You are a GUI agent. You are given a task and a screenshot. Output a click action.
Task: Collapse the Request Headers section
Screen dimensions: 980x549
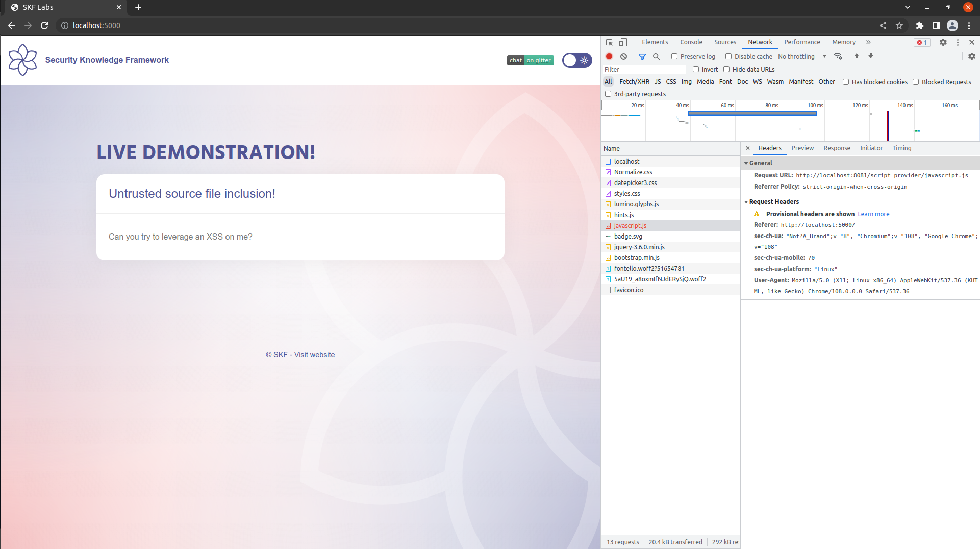[746, 202]
